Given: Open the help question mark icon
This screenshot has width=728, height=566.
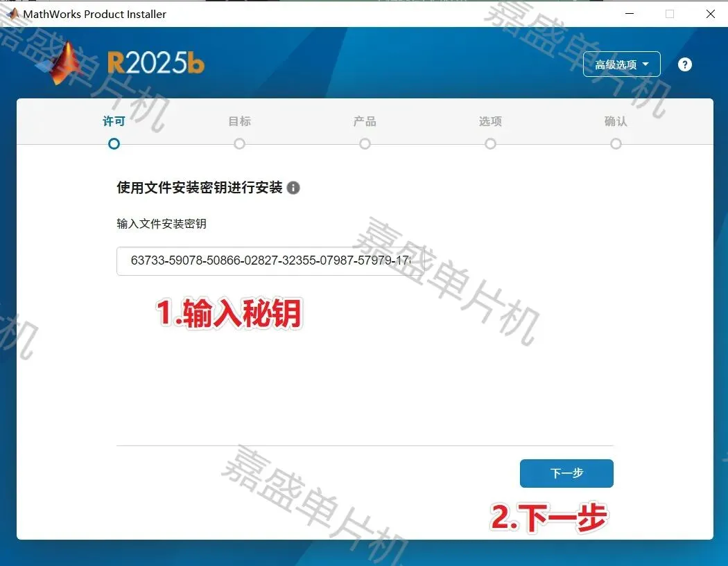Looking at the screenshot, I should pos(685,64).
